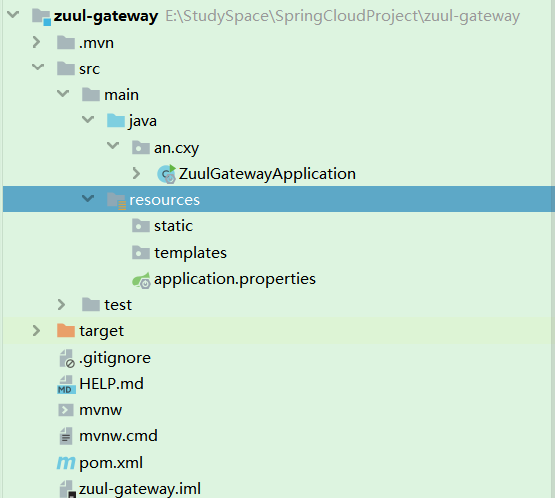
Task: Click the zuul-gateway module root icon
Action: pyautogui.click(x=41, y=17)
